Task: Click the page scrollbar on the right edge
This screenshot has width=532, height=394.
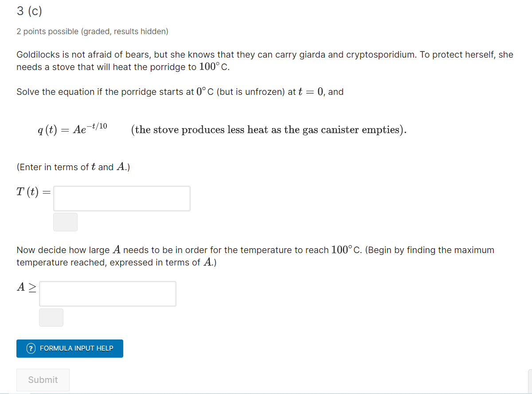Action: (x=530, y=381)
